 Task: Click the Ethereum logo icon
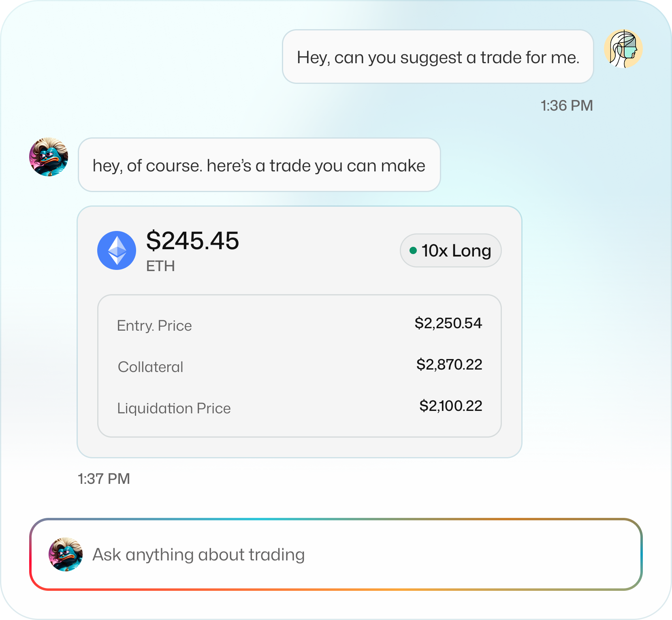pos(117,250)
